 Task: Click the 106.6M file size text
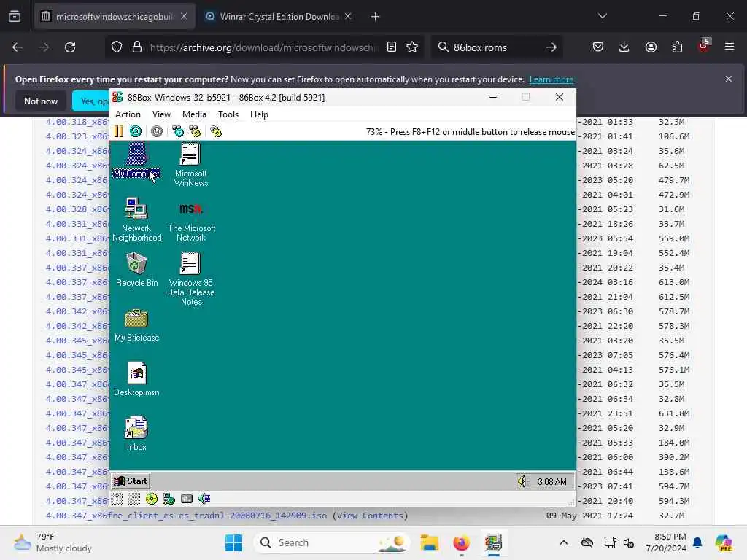coord(674,136)
